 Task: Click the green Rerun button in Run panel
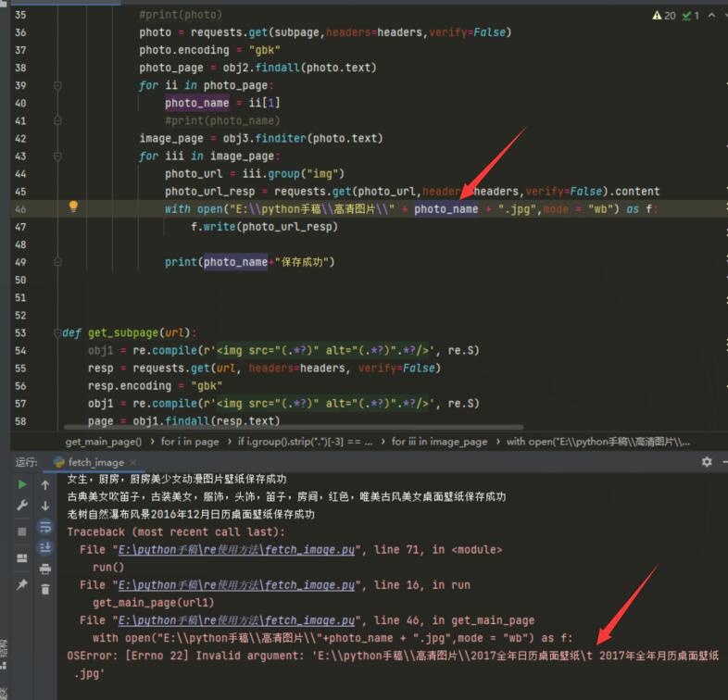click(21, 484)
